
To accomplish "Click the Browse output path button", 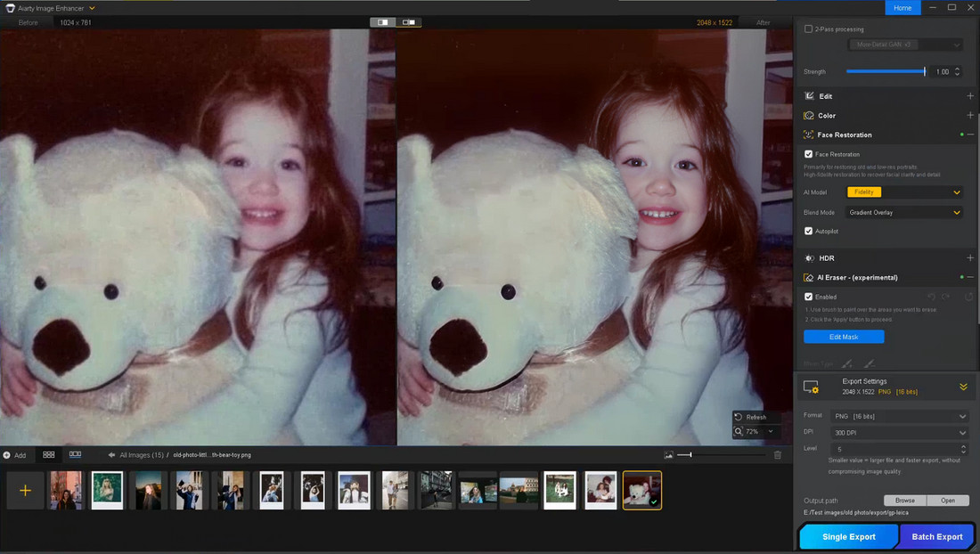I will (905, 501).
